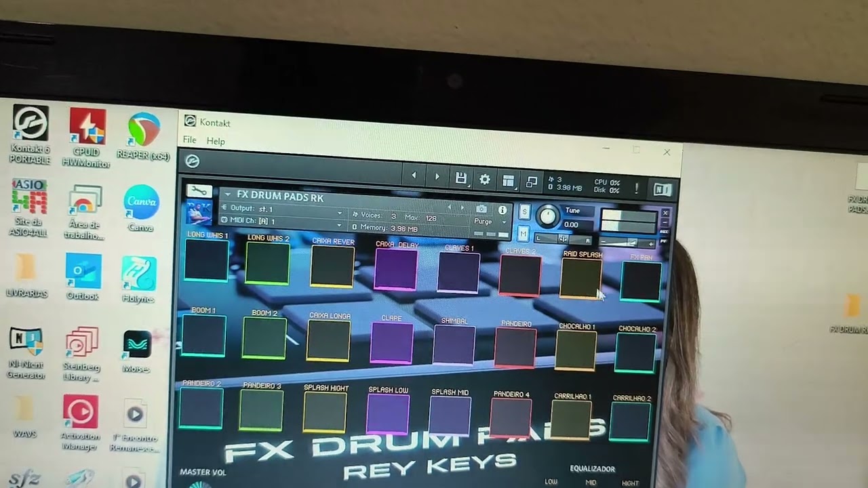Trigger the PANDEIRO 3 pad
The width and height of the screenshot is (868, 488).
click(262, 411)
